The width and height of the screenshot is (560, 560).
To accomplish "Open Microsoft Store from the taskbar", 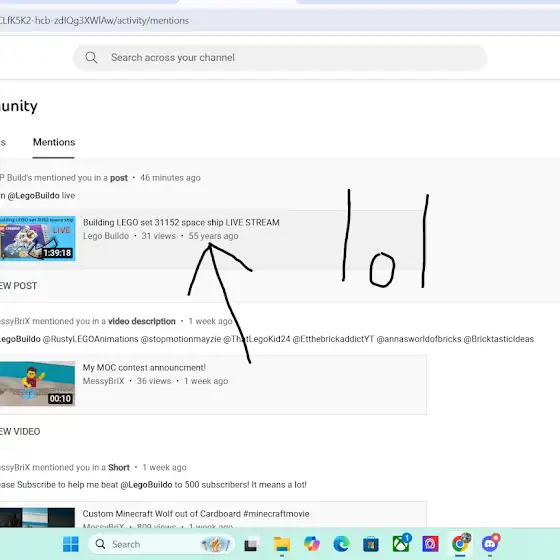I will point(371,544).
